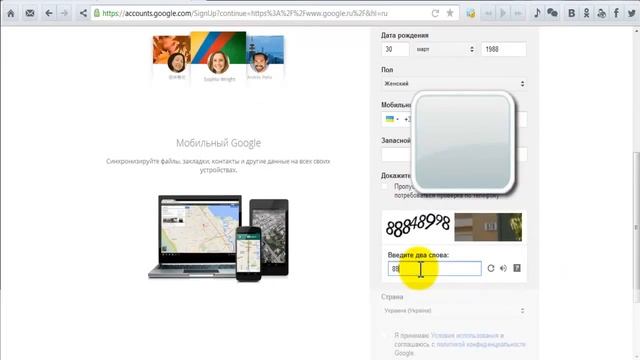Open the Условия использования link
This screenshot has height=360, width=640.
point(464,336)
